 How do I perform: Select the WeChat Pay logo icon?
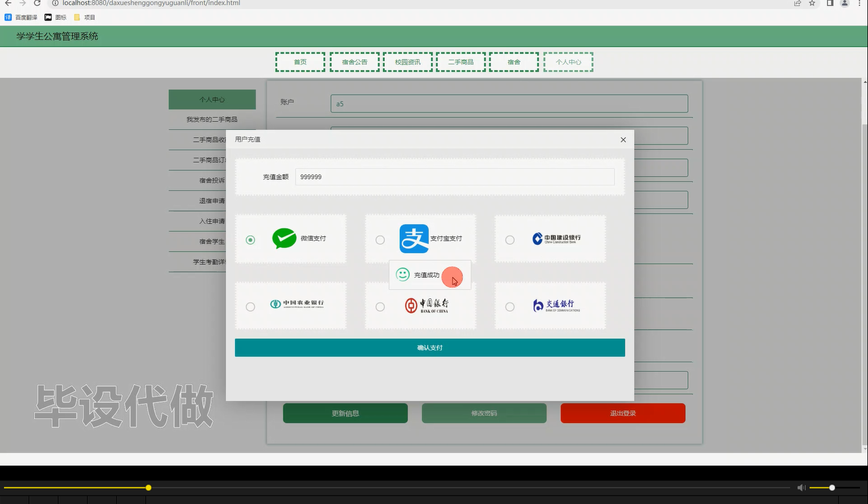pyautogui.click(x=284, y=238)
